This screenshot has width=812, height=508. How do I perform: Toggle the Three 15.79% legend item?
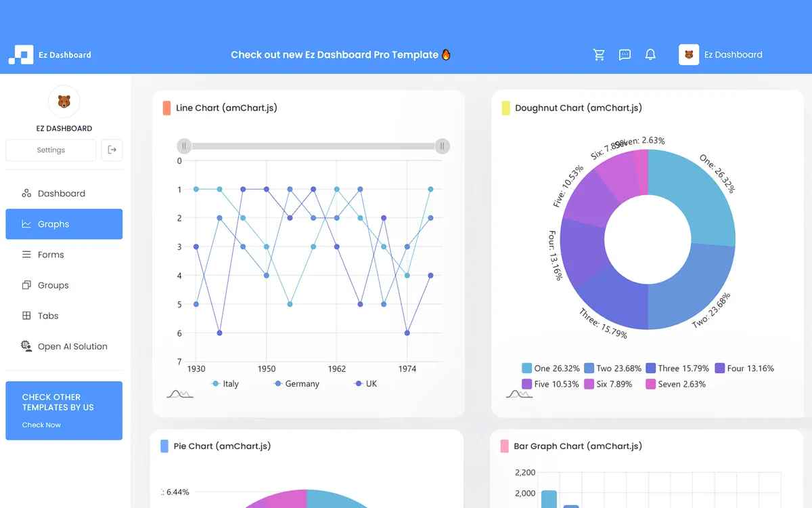coord(677,368)
